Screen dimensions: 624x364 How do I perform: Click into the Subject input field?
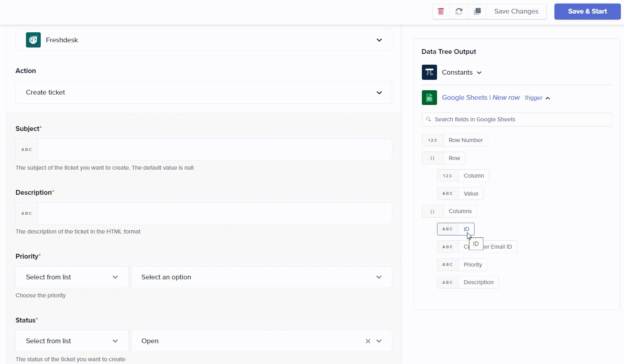click(x=215, y=149)
